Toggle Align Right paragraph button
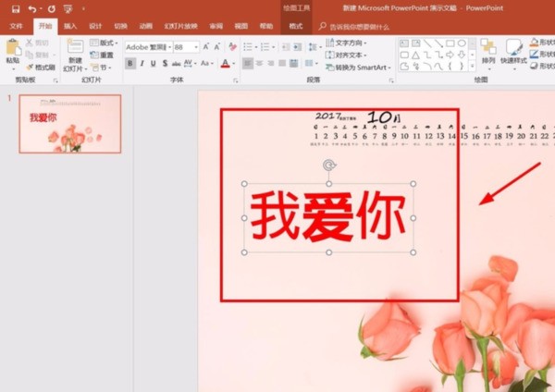 click(x=271, y=63)
